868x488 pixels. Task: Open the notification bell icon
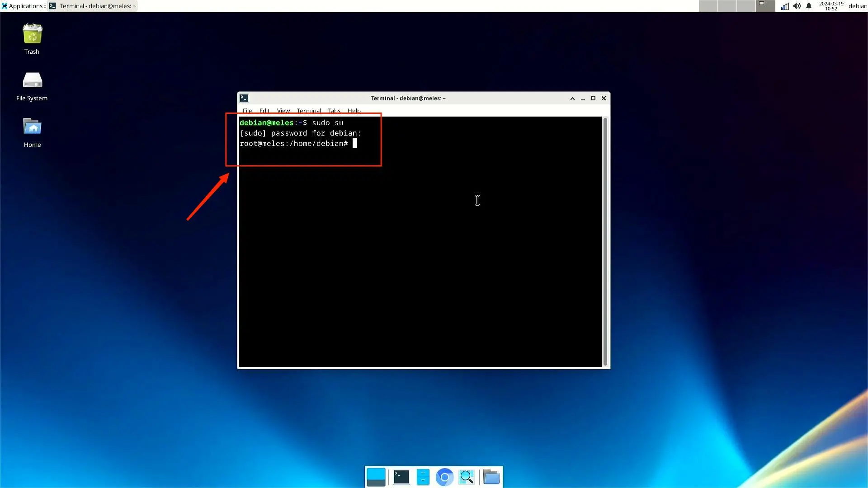coord(809,6)
